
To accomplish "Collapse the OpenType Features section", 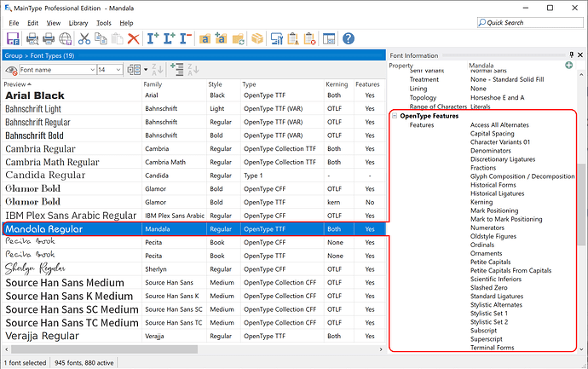I will tap(394, 116).
